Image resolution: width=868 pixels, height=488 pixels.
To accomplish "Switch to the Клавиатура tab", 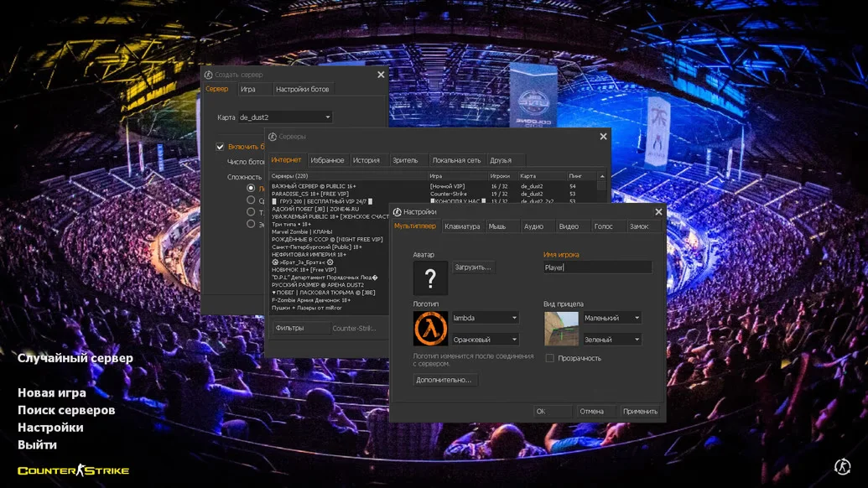I will click(462, 226).
